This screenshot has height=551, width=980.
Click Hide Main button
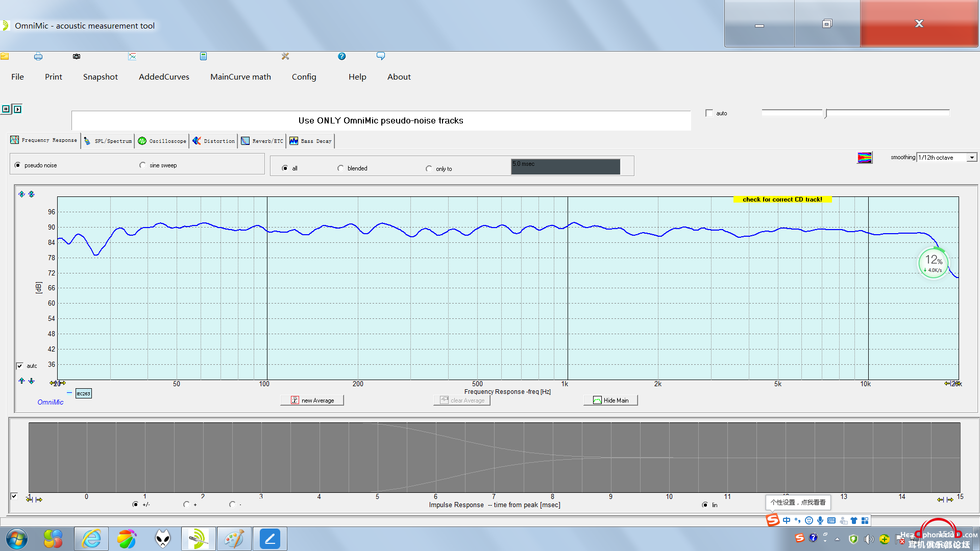coord(609,400)
